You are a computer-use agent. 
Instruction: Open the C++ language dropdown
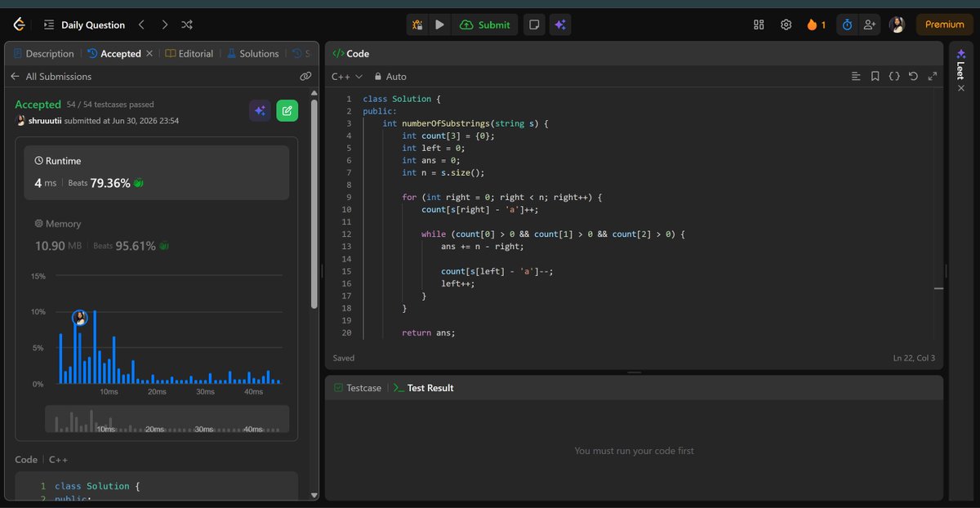click(347, 76)
